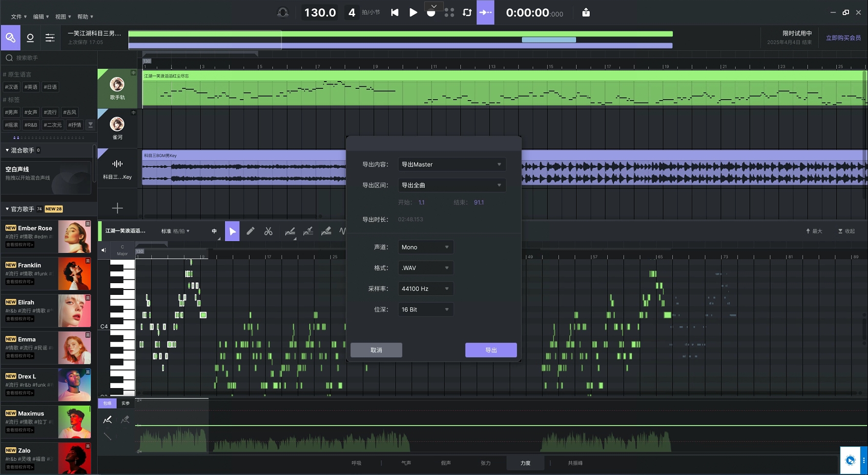Click the add track plus icon

point(117,208)
